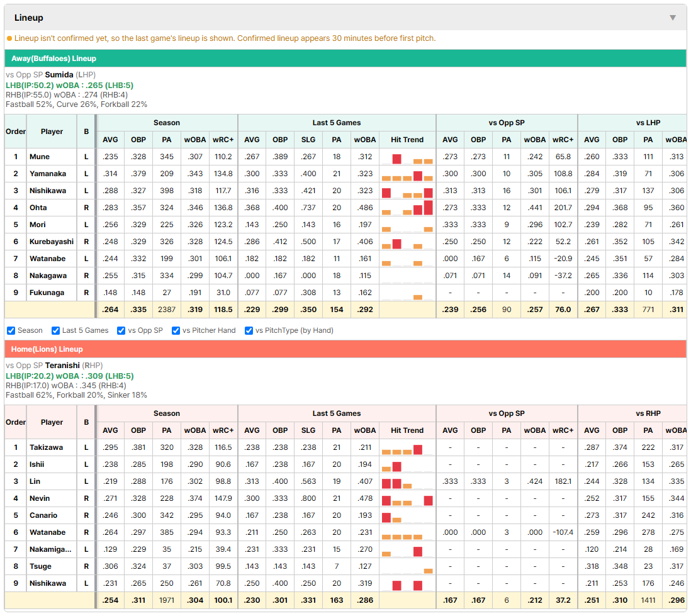The width and height of the screenshot is (691, 616).
Task: Toggle the Season checkbox
Action: (11, 330)
